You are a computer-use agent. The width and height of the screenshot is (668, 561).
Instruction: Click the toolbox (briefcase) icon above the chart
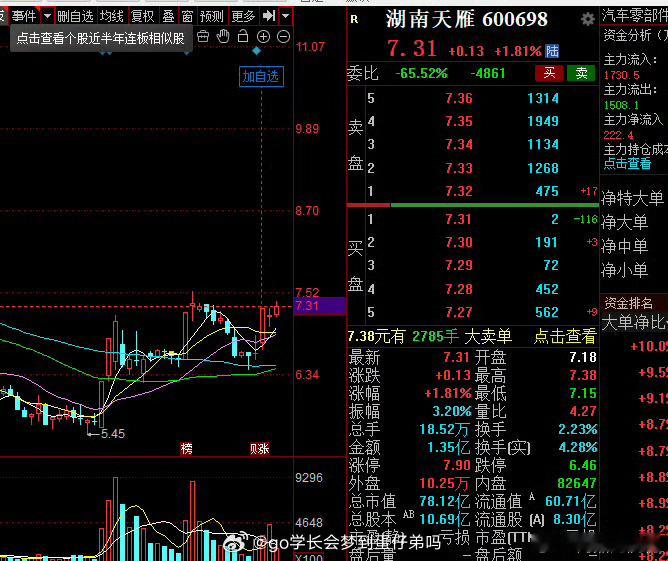click(203, 37)
